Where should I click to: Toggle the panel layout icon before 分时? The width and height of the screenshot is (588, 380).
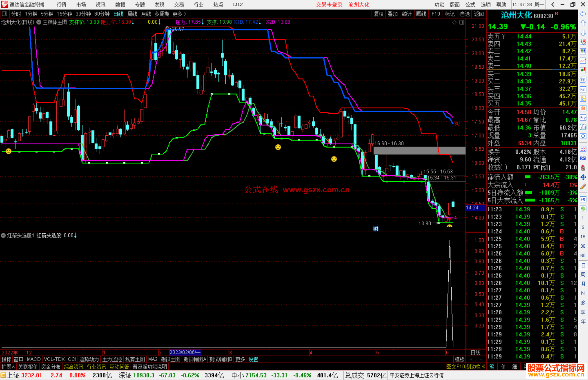click(x=5, y=14)
